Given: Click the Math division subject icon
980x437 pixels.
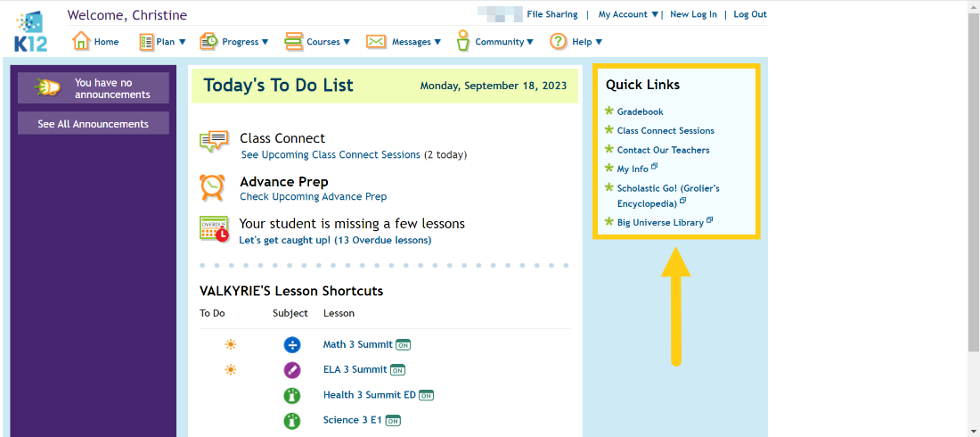Looking at the screenshot, I should 292,344.
